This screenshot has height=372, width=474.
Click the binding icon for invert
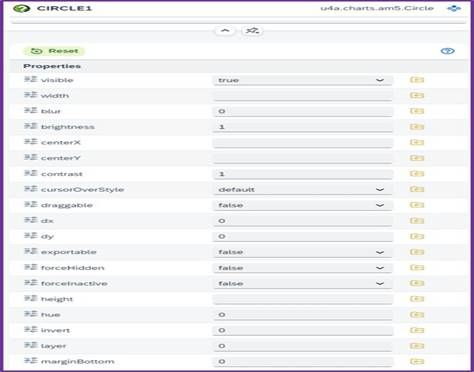pyautogui.click(x=417, y=330)
